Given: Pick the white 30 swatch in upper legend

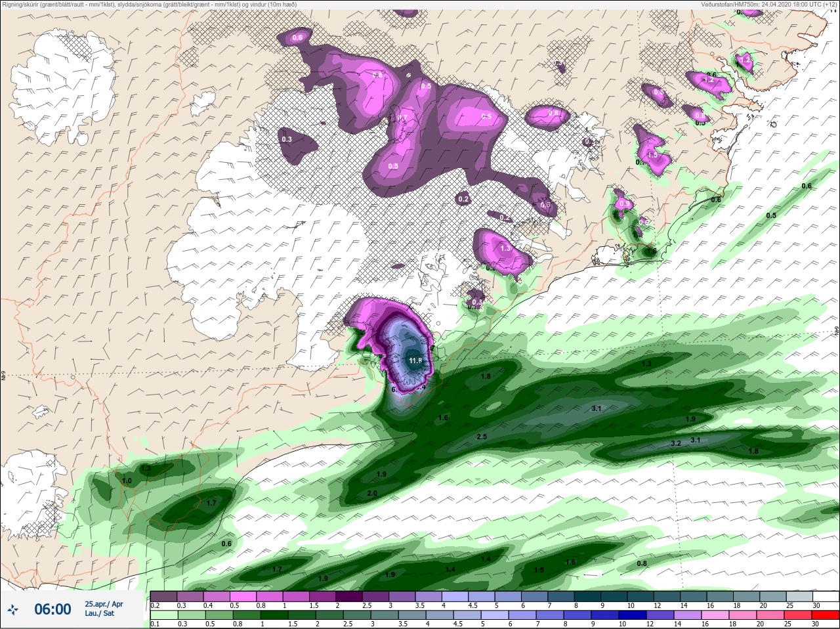Looking at the screenshot, I should tap(825, 596).
